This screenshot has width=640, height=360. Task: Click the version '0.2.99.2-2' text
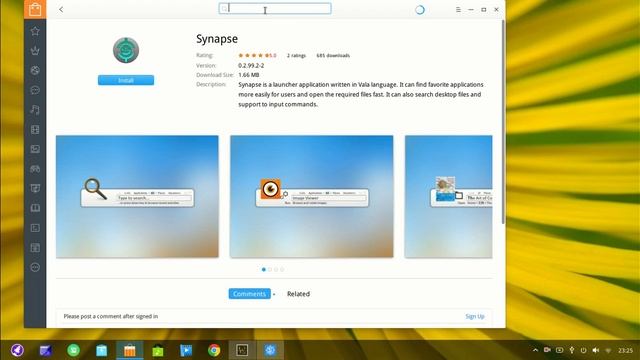click(x=251, y=65)
